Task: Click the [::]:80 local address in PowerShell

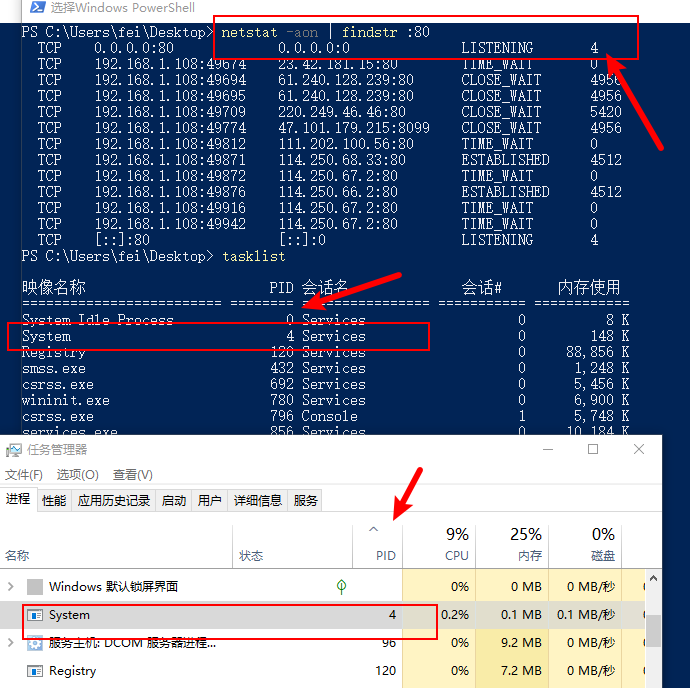Action: tap(122, 240)
